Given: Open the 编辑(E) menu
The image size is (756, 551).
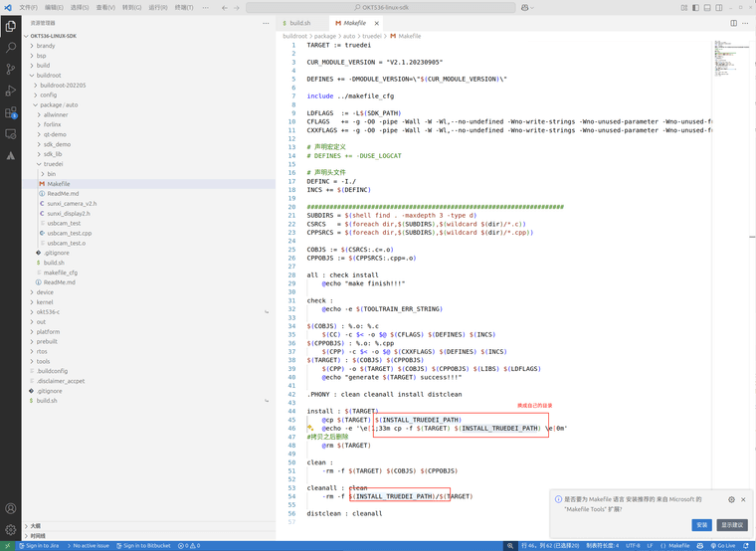Looking at the screenshot, I should click(54, 8).
